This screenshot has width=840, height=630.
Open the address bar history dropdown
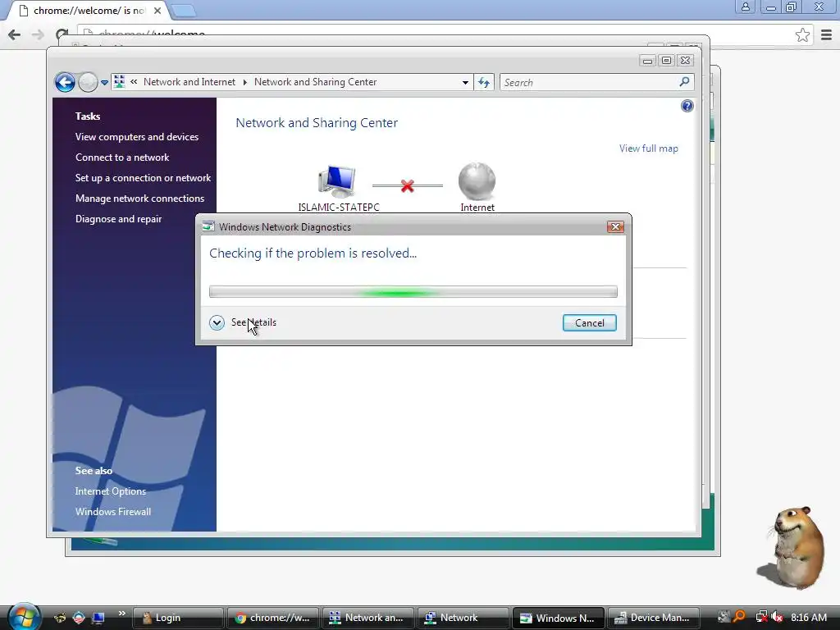(x=465, y=83)
